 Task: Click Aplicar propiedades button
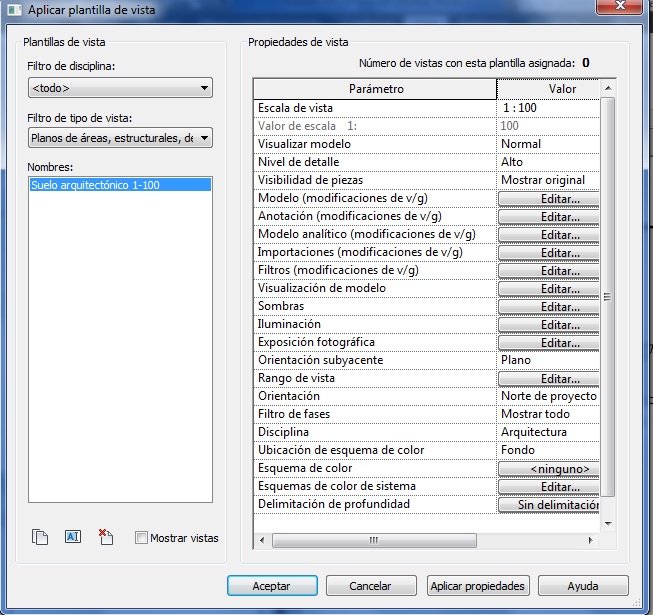click(477, 586)
